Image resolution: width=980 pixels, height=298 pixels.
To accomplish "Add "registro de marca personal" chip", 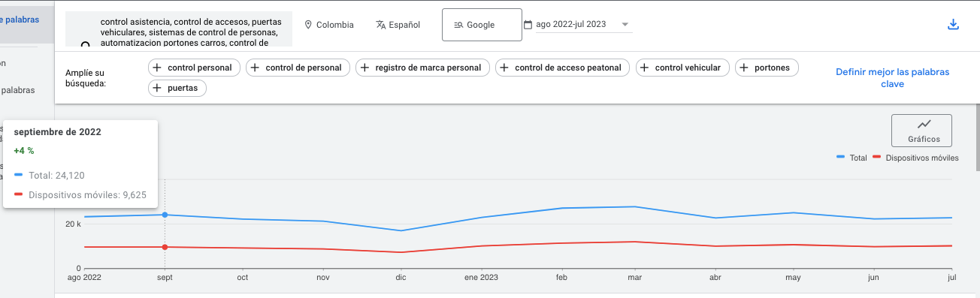I will 422,68.
